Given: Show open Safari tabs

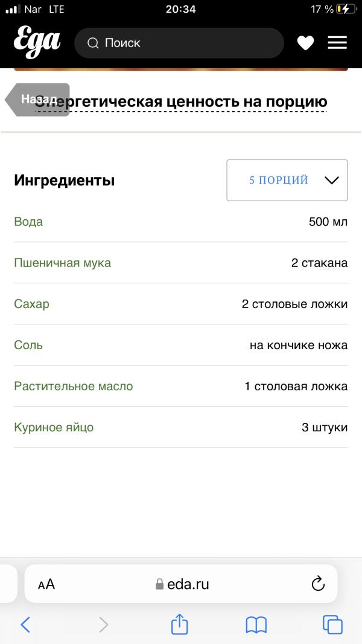Looking at the screenshot, I should tap(332, 625).
